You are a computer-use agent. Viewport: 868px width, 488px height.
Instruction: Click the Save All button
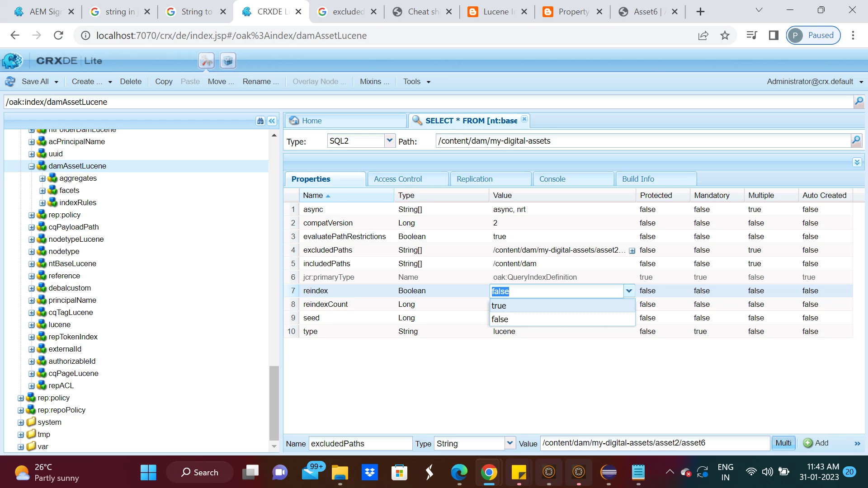[35, 81]
